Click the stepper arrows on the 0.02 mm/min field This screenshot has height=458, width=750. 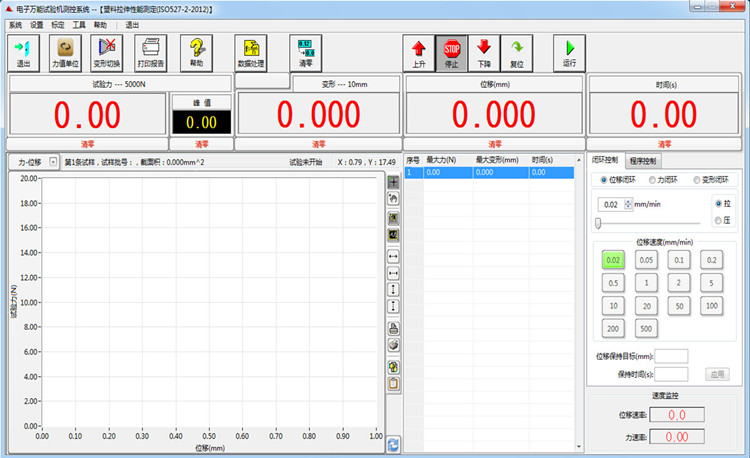[628, 204]
